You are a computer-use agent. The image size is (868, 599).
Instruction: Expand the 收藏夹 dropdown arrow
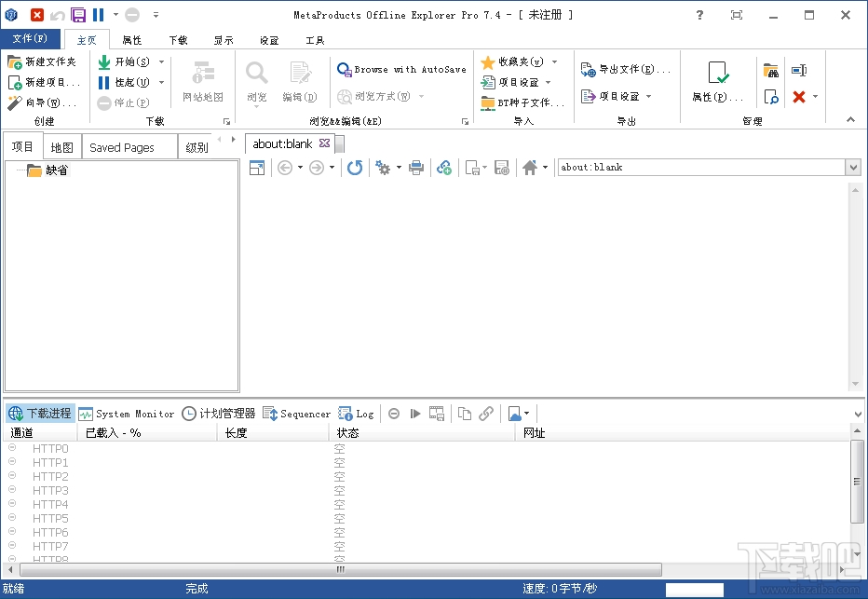click(554, 61)
